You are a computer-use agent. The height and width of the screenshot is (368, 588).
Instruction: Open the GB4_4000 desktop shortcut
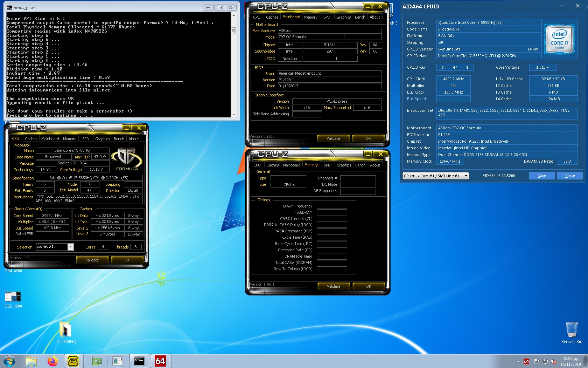13,271
